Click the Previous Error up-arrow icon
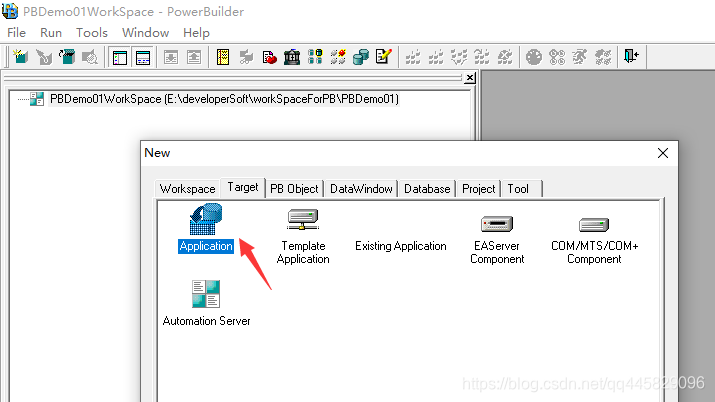Screen dimensions: 715x402 tap(194, 57)
